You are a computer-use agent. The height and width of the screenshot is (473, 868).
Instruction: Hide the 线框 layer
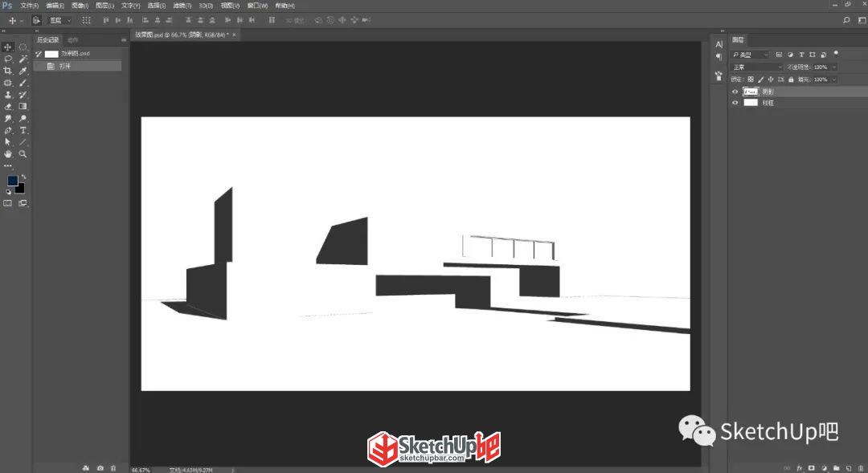(x=735, y=102)
